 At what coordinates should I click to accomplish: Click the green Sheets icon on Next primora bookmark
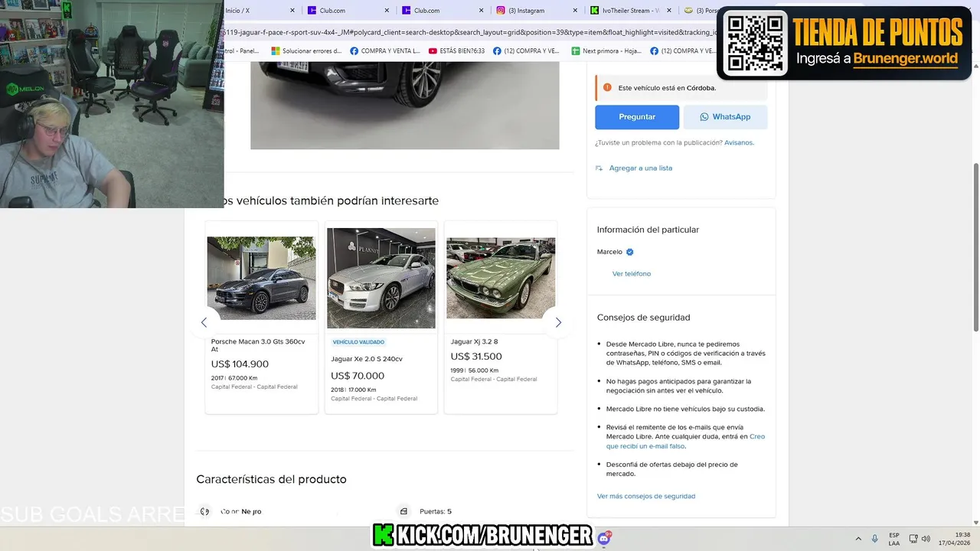[576, 51]
